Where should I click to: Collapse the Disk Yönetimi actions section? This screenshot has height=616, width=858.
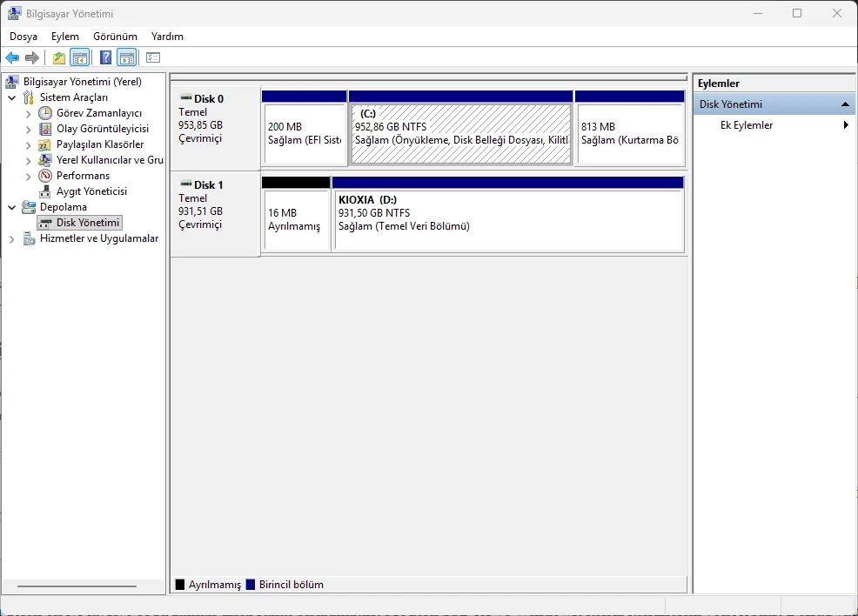(845, 104)
